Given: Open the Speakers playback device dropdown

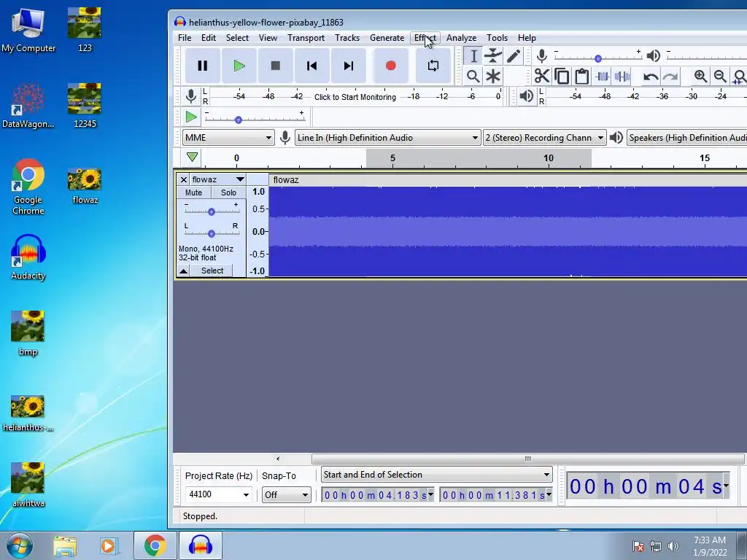Looking at the screenshot, I should 686,138.
